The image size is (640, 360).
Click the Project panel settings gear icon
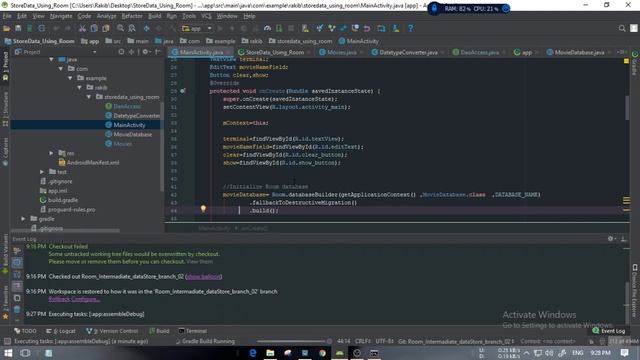146,52
